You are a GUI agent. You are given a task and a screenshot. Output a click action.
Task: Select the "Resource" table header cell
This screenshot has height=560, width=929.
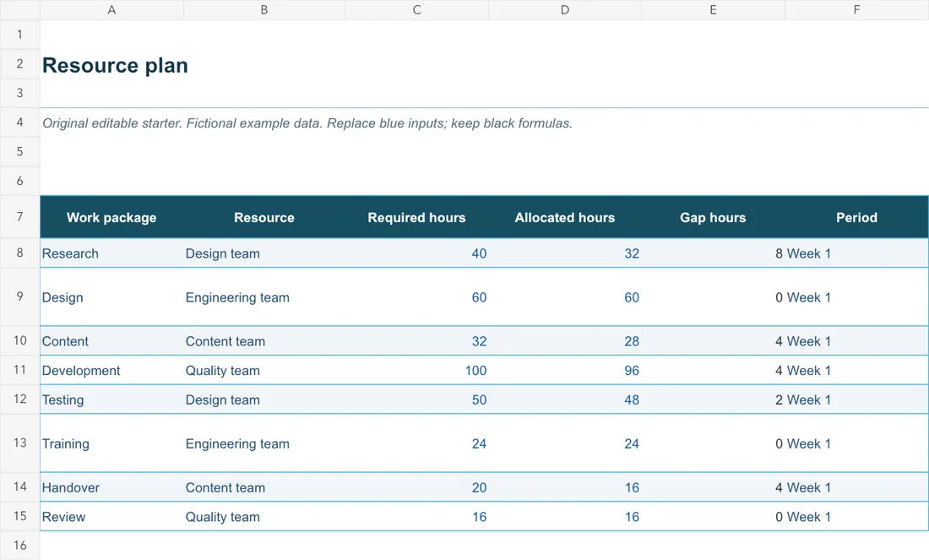tap(264, 217)
